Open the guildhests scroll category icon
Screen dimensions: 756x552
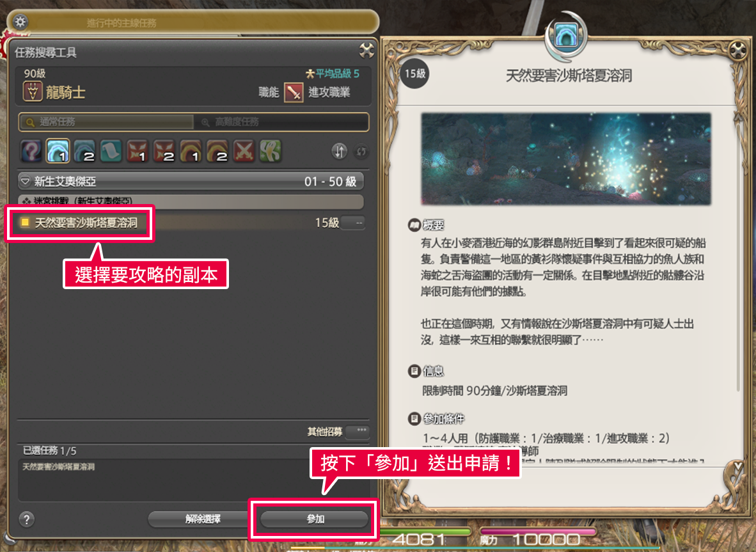(111, 151)
